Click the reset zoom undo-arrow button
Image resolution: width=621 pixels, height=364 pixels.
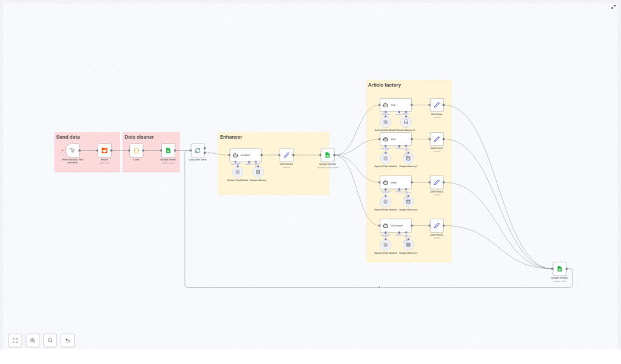(67, 340)
